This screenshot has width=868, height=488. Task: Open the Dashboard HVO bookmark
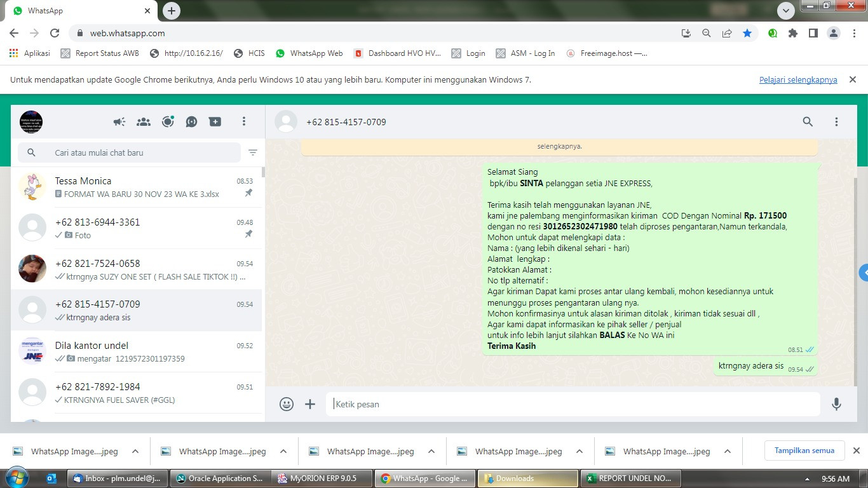click(x=397, y=53)
